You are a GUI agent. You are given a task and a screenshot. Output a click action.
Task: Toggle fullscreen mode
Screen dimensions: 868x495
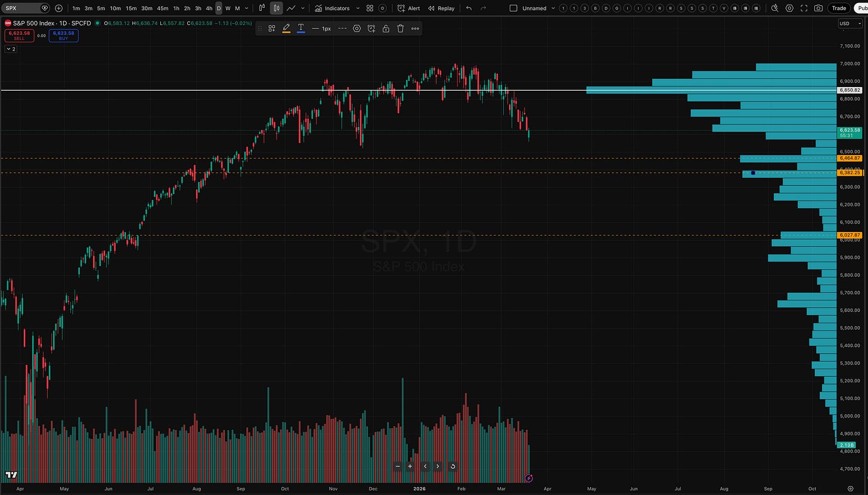804,8
